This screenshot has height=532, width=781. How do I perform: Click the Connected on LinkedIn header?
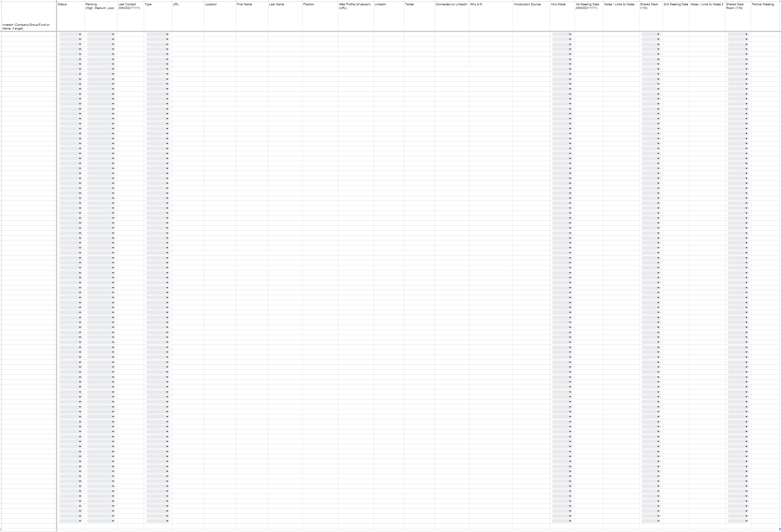pos(451,17)
